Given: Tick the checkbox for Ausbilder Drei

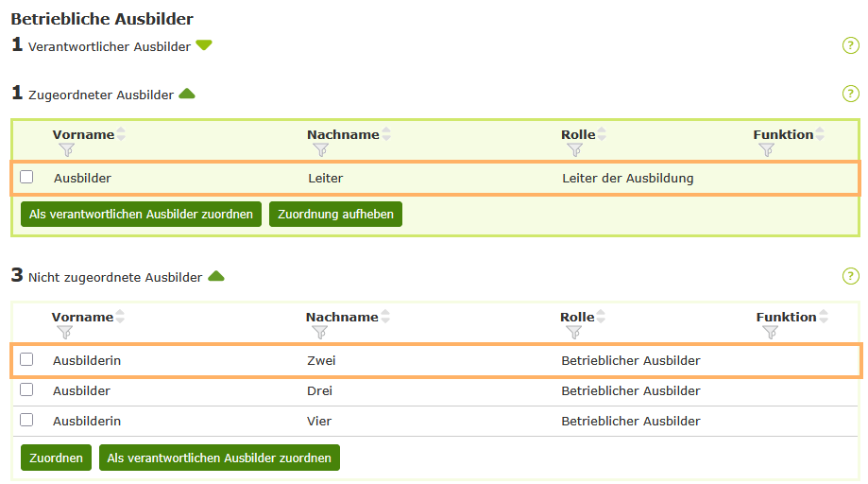Looking at the screenshot, I should [26, 389].
